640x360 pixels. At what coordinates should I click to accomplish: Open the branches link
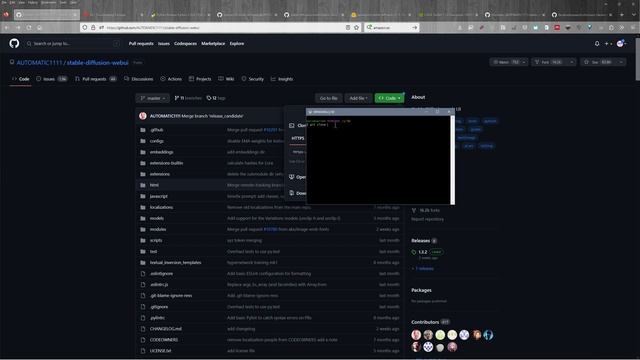188,98
